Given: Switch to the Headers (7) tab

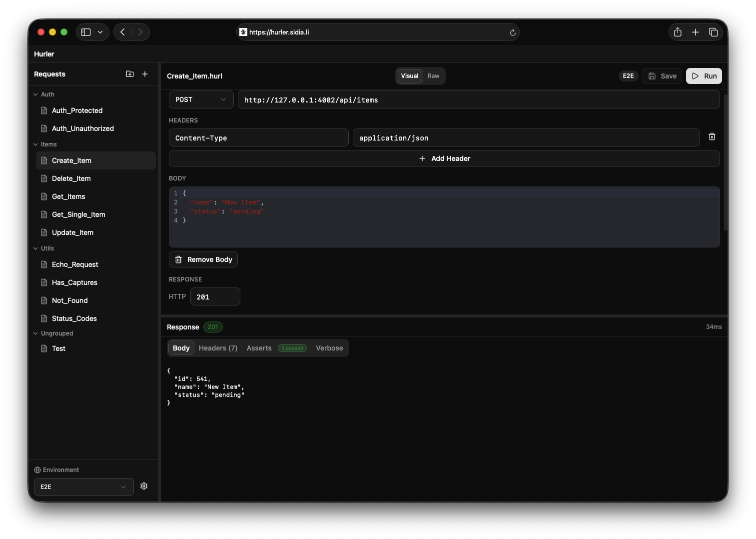Looking at the screenshot, I should click(218, 347).
